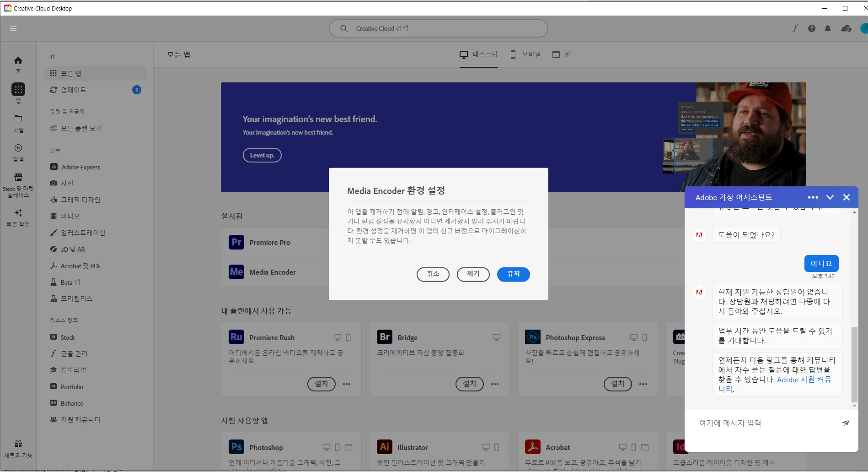Click the 여기에 메시지 입력 chat input

(x=766, y=423)
